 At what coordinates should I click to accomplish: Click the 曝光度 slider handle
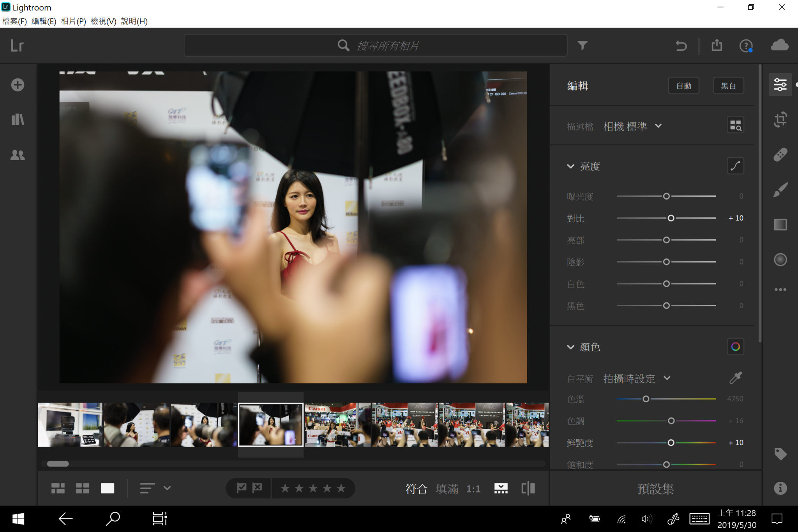[x=666, y=196]
